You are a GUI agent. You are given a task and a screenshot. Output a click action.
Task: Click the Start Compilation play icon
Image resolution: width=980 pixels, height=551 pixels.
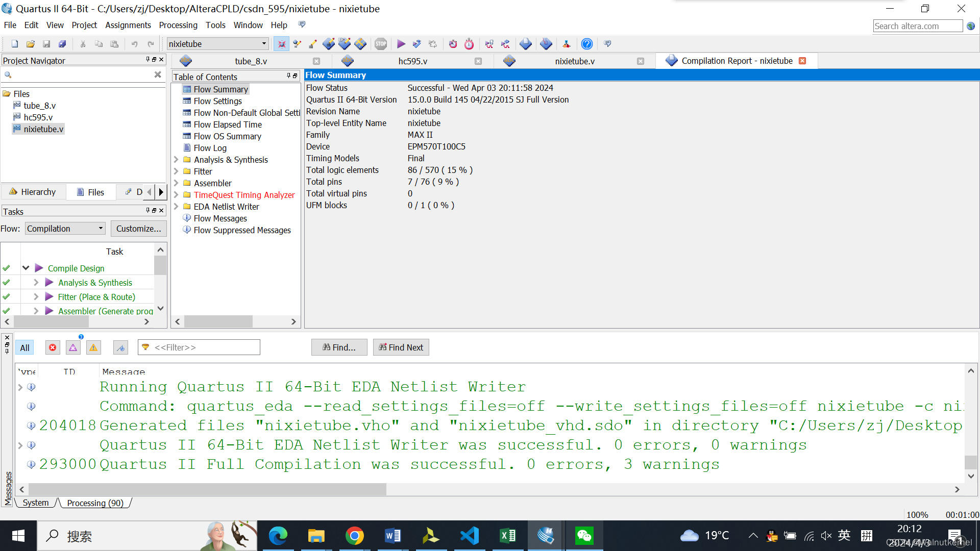[x=401, y=44]
